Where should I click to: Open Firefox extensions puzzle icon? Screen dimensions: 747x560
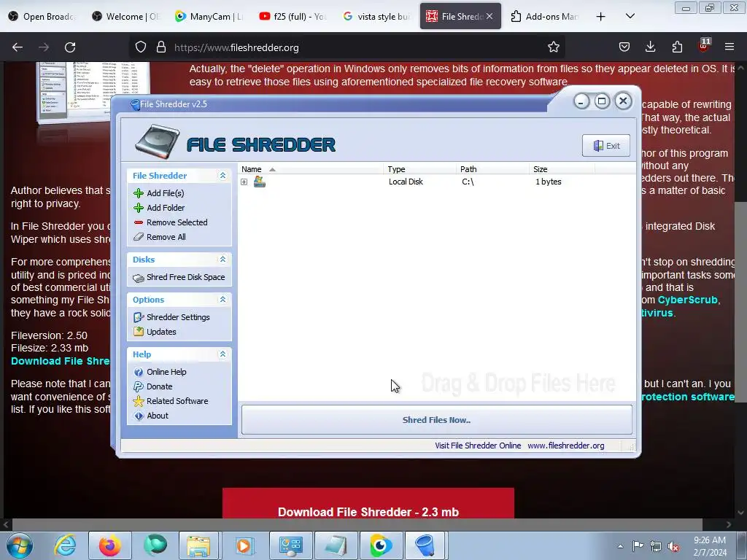click(677, 47)
